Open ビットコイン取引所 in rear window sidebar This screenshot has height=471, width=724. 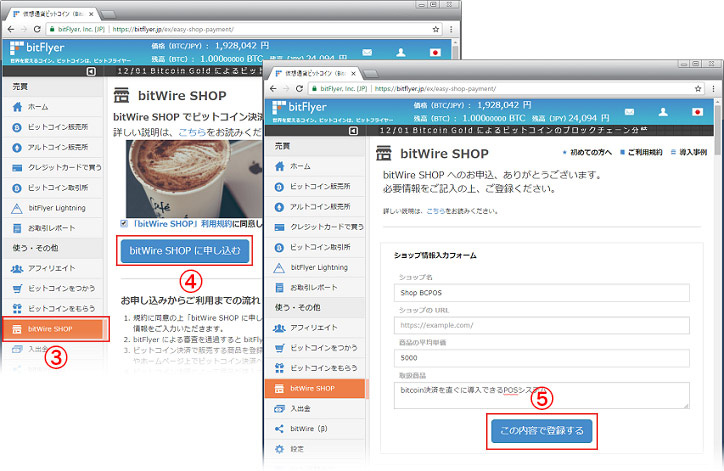click(x=53, y=188)
